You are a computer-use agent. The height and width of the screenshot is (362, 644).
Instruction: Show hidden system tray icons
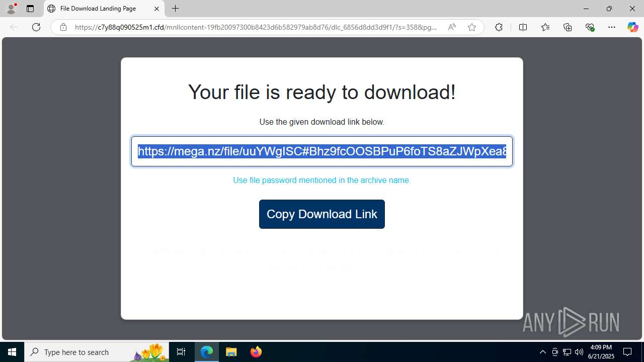pos(542,352)
